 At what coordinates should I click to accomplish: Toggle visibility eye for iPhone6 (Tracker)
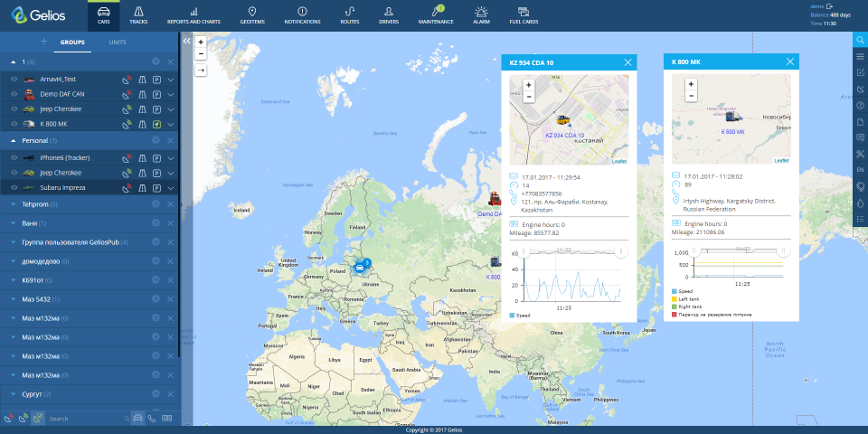pyautogui.click(x=14, y=158)
